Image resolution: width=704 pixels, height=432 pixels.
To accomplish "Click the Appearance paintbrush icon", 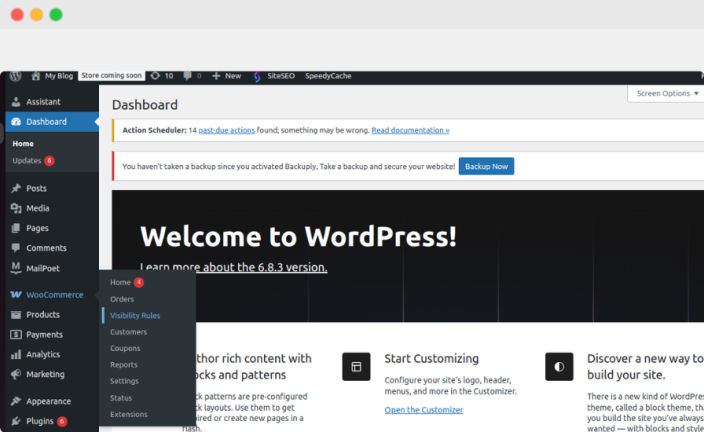I will 16,401.
